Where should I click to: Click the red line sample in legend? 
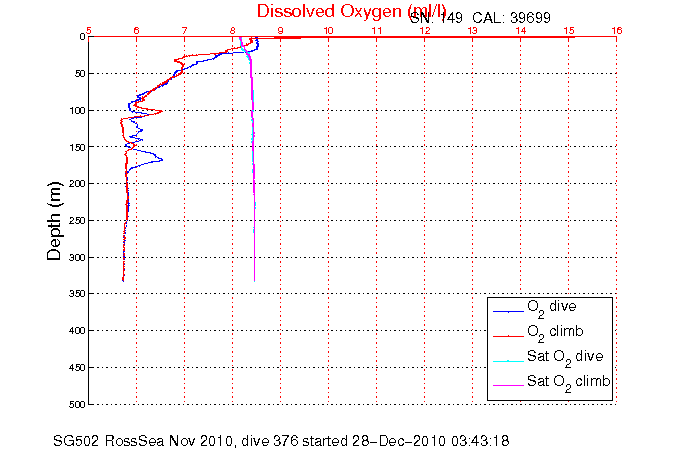(508, 336)
